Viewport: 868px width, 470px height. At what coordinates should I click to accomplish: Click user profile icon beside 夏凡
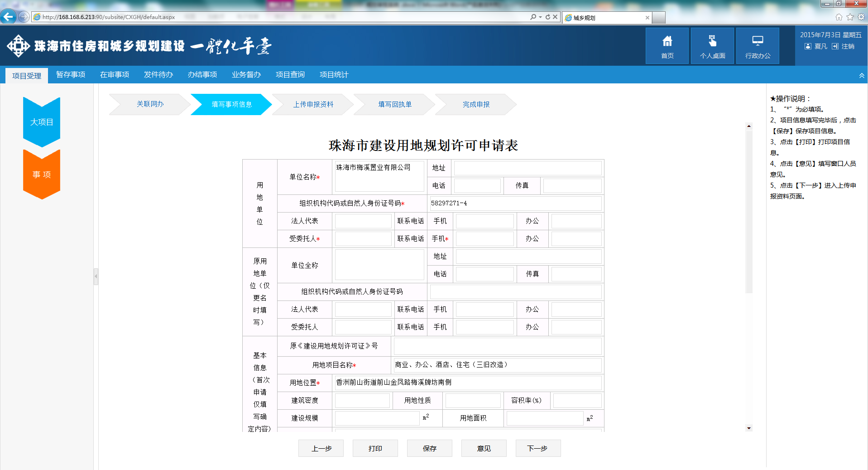tap(808, 46)
